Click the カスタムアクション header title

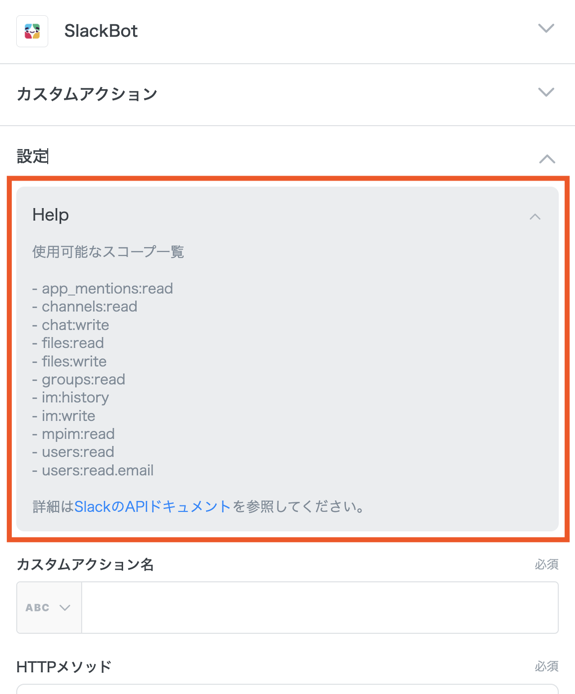(x=87, y=94)
